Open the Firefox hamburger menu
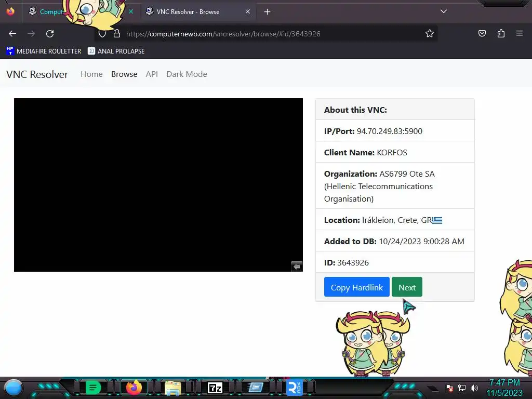The height and width of the screenshot is (399, 532). click(x=520, y=33)
